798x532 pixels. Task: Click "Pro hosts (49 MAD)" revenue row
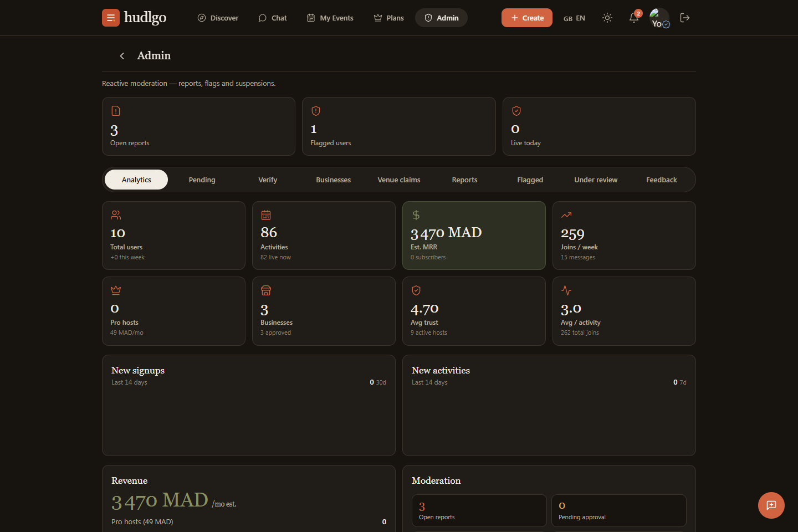249,521
